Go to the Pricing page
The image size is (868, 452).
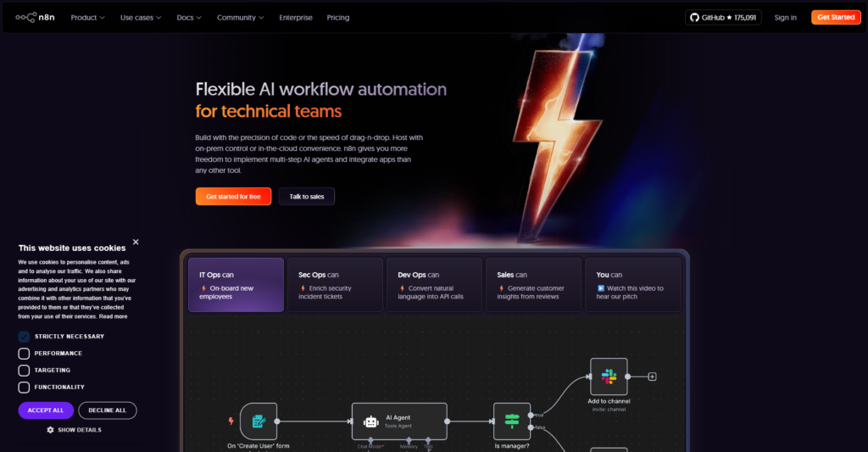[338, 17]
